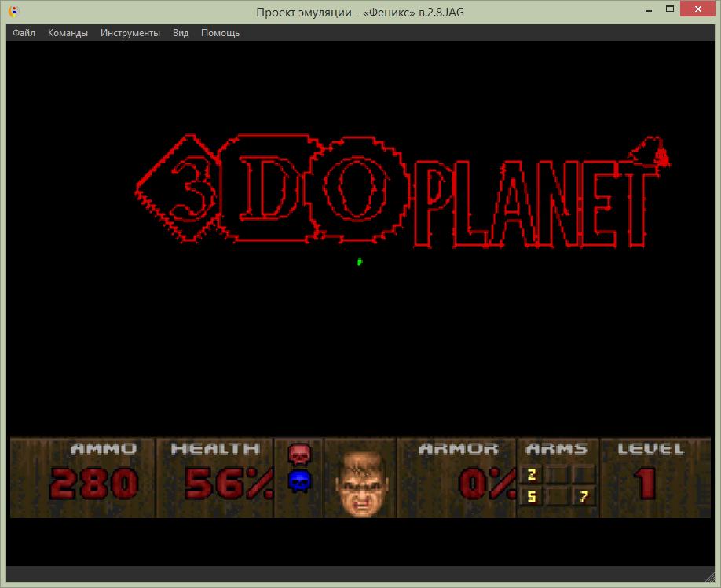This screenshot has width=721, height=588.
Task: Click weapon slot 2 in ARMS panel
Action: point(531,474)
